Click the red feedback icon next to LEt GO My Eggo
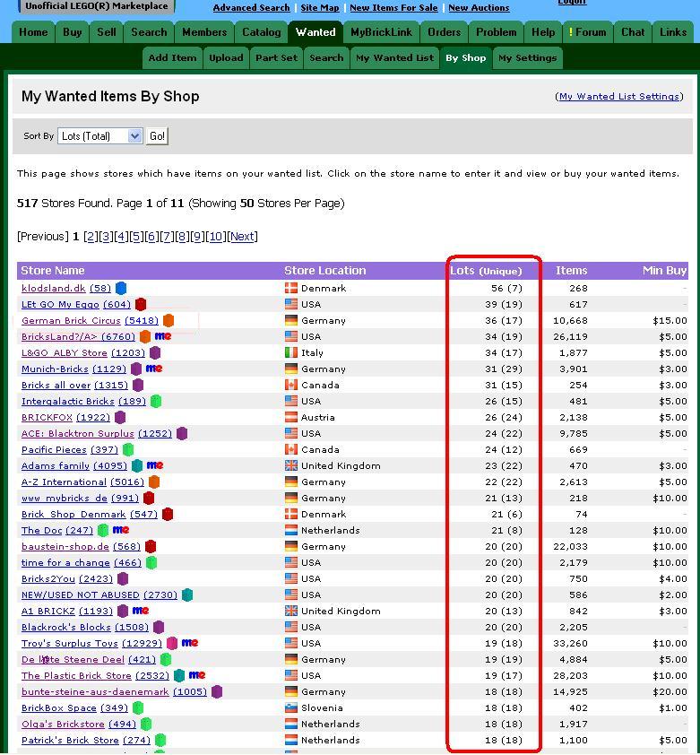 click(141, 304)
